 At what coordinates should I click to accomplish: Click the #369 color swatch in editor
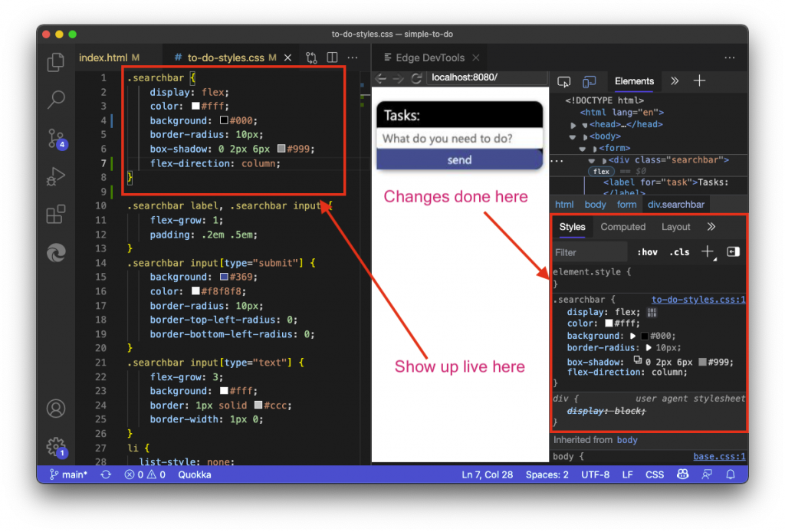(x=224, y=277)
